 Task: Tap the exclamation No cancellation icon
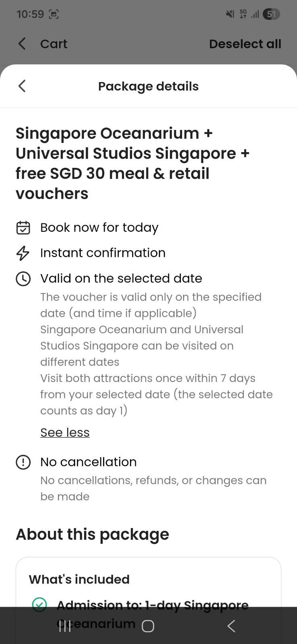pos(23,462)
